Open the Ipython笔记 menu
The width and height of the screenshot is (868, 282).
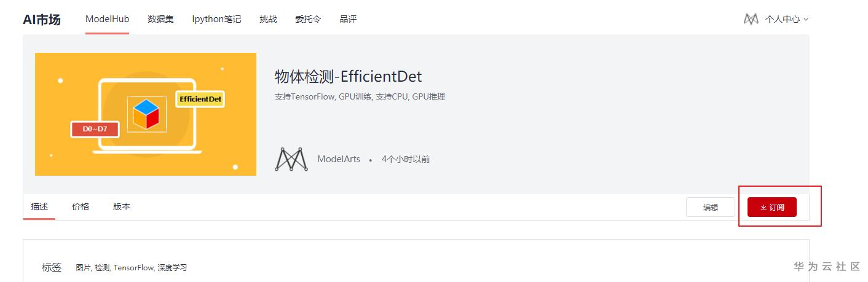pos(216,19)
